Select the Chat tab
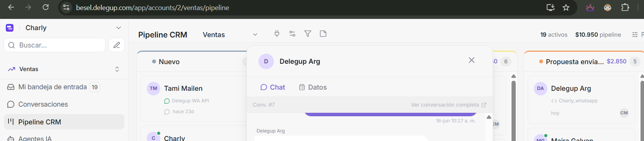 [273, 87]
